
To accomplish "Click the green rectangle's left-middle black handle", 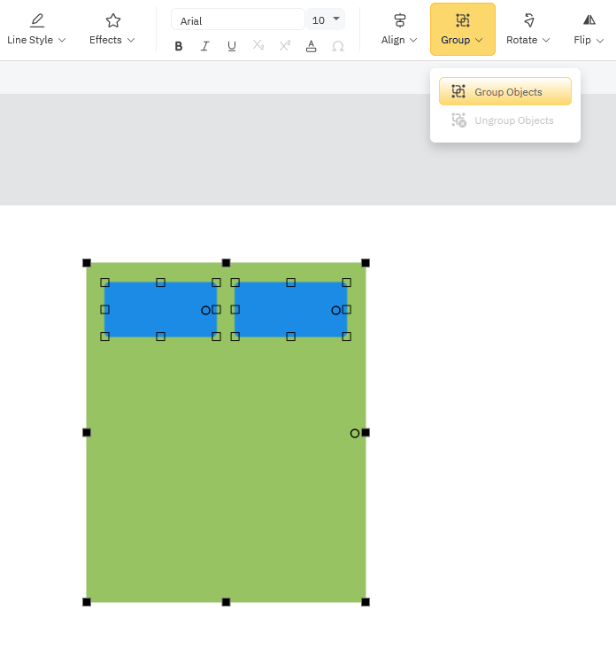I will pos(87,432).
